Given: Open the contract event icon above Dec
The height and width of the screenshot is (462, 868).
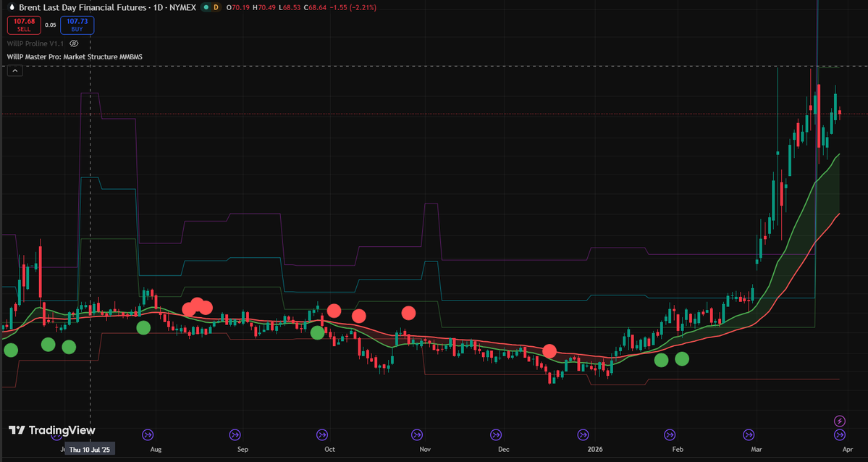Looking at the screenshot, I should pos(495,435).
